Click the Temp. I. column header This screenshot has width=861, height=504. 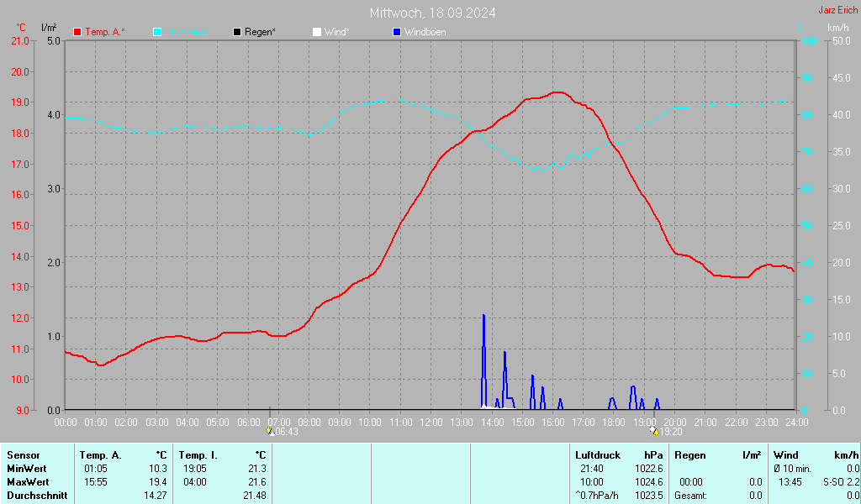[x=198, y=455]
